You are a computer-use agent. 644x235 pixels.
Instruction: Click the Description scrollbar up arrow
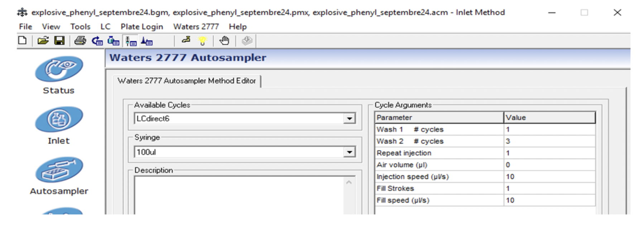[349, 182]
